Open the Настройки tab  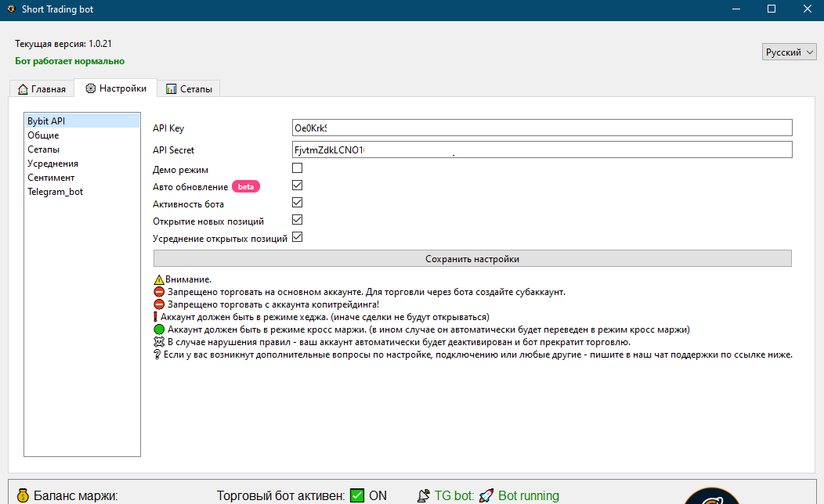116,88
